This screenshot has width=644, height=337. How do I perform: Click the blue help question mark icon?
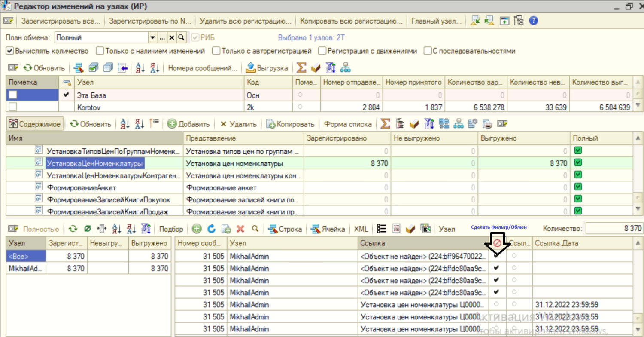tap(533, 21)
